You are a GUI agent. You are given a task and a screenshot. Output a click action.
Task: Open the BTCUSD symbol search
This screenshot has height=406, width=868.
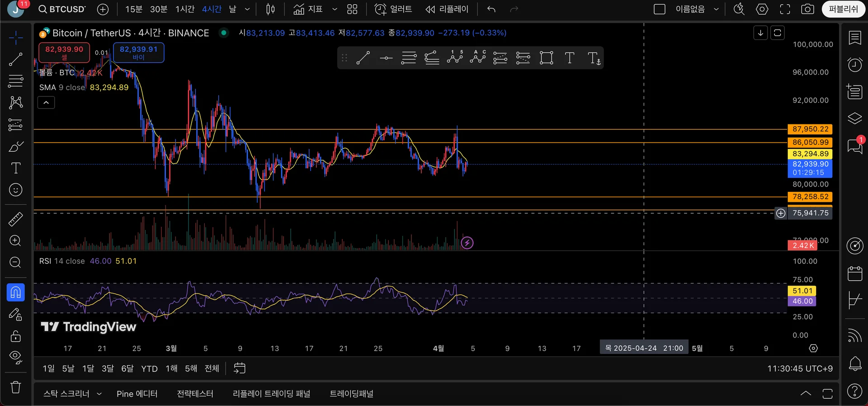pyautogui.click(x=62, y=9)
